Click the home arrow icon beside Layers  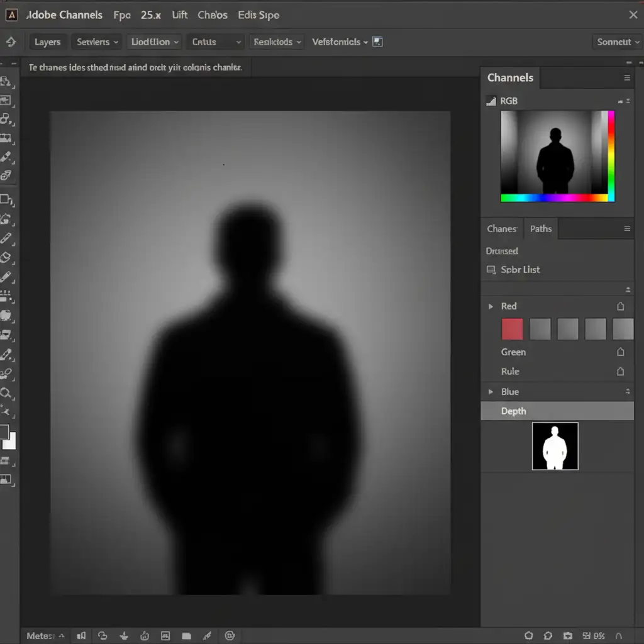(x=11, y=42)
